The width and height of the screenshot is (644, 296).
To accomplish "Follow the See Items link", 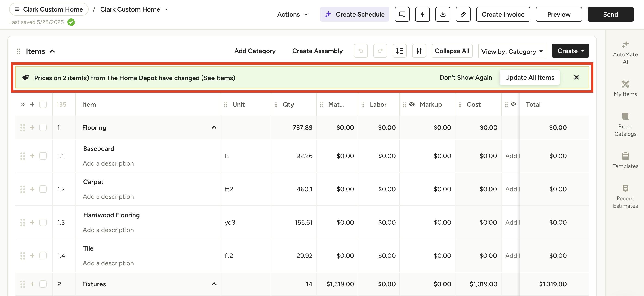I will pyautogui.click(x=218, y=78).
